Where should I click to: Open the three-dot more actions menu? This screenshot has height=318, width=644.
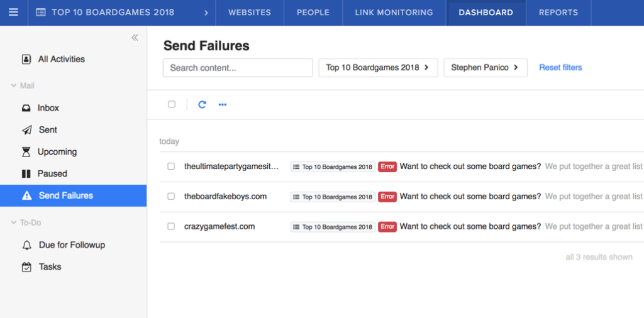223,104
